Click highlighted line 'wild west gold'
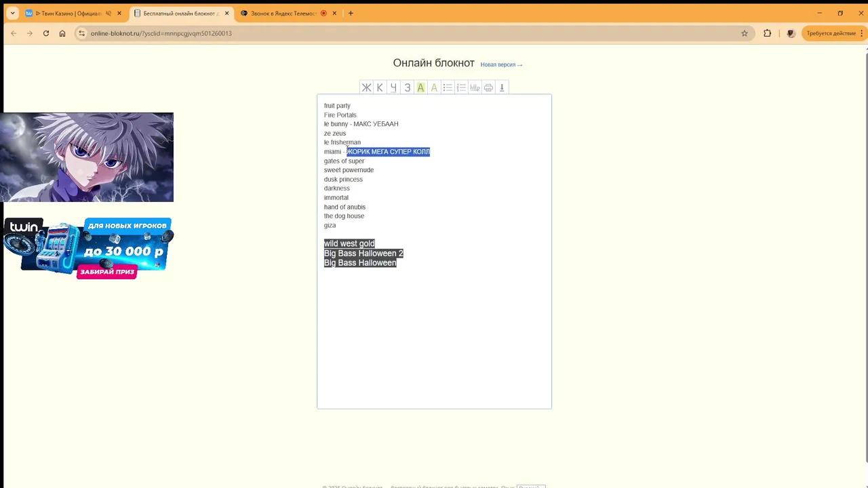The width and height of the screenshot is (868, 488). tap(349, 244)
